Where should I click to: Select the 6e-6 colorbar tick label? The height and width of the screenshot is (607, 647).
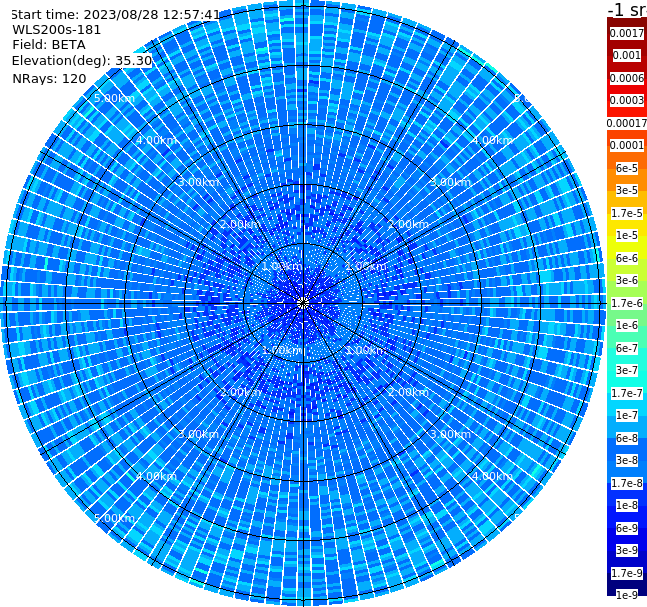tap(627, 258)
